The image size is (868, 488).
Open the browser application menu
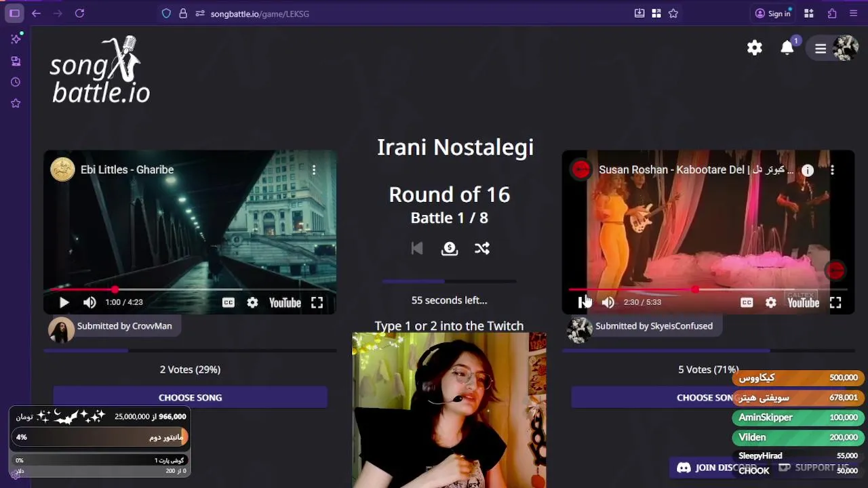pos(854,14)
